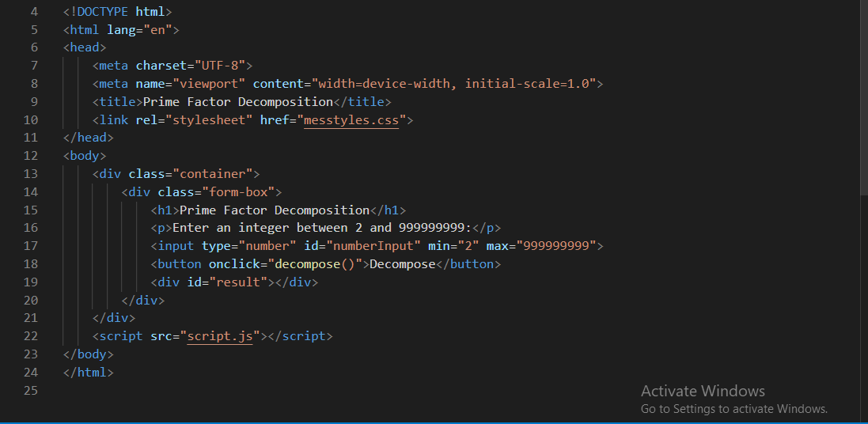
Task: Place cursor in the title text on line 9
Action: click(x=238, y=102)
